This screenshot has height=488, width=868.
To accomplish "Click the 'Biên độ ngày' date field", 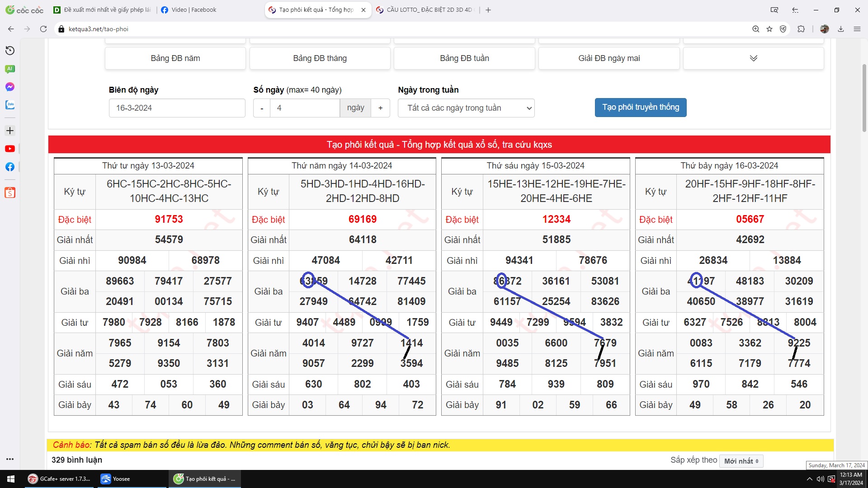I will coord(177,108).
